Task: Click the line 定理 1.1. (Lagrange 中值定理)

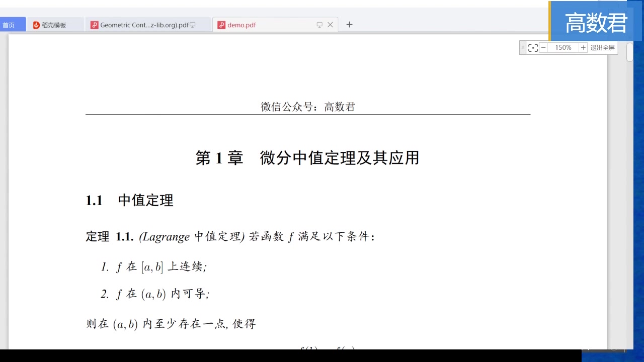Action: pos(230,237)
